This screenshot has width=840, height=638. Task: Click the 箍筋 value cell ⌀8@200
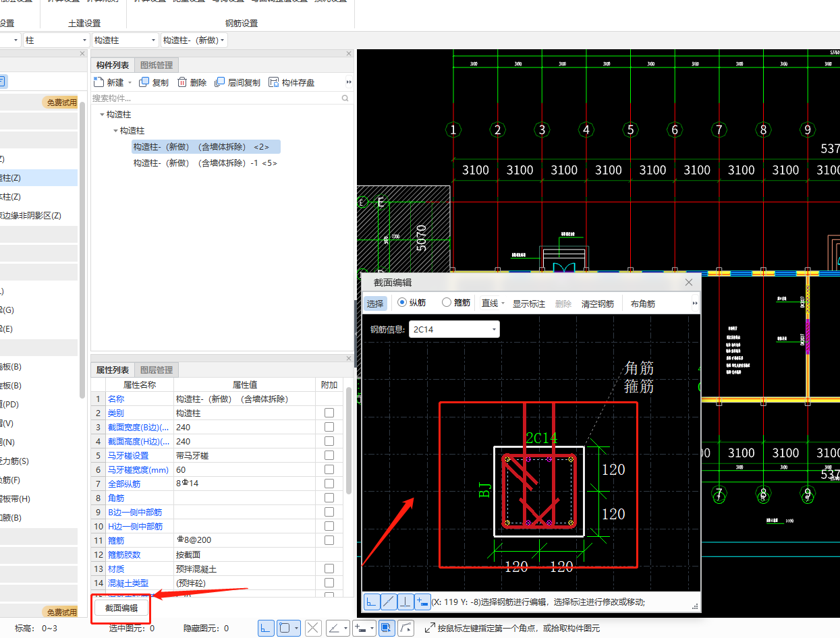coord(244,540)
